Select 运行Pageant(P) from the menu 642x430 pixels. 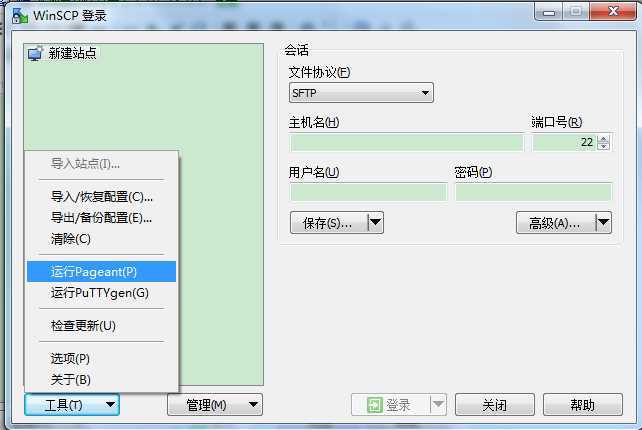(x=102, y=272)
